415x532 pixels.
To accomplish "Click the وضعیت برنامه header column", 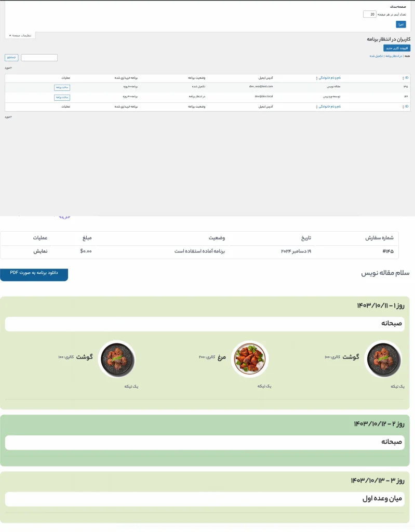I will point(197,78).
